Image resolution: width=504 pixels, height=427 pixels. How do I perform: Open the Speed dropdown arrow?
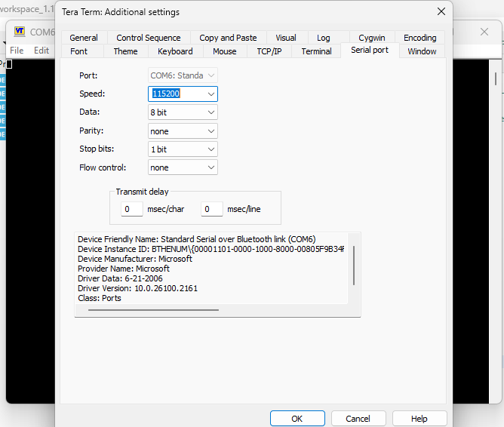click(211, 94)
